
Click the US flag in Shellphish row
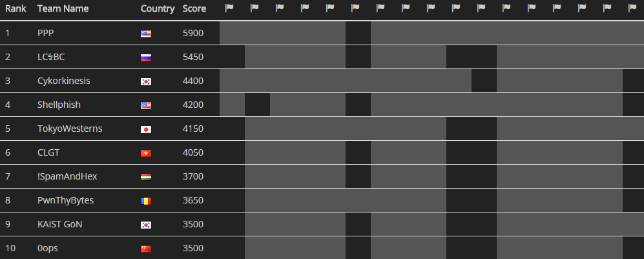146,105
